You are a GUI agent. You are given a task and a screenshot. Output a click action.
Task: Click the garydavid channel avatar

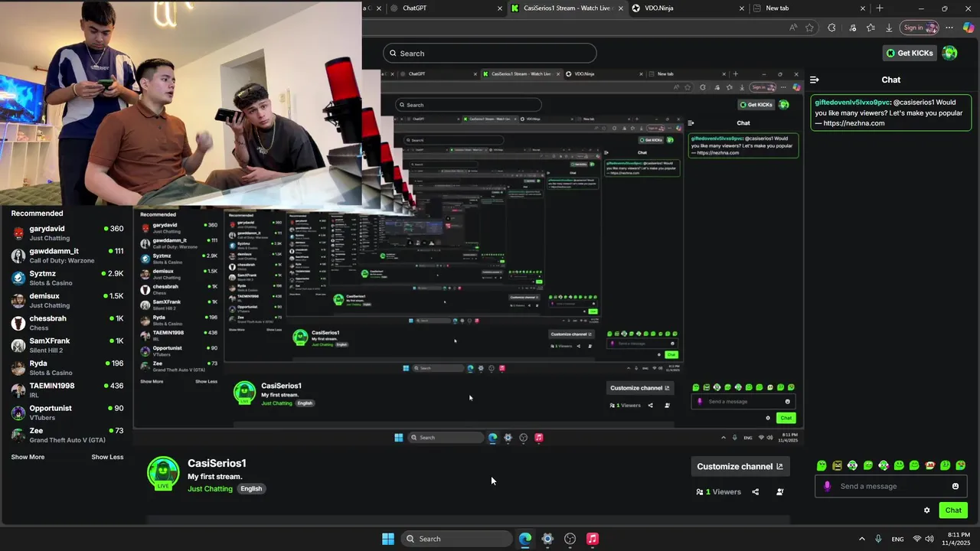click(18, 233)
